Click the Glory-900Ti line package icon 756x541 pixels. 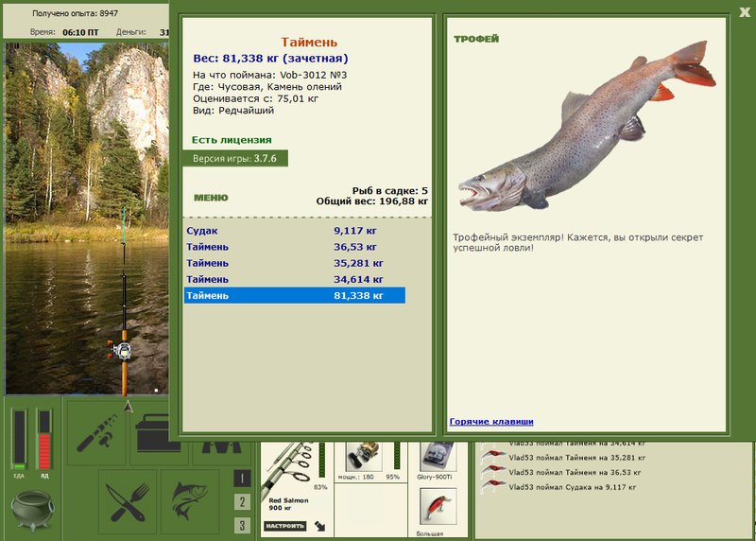point(438,456)
